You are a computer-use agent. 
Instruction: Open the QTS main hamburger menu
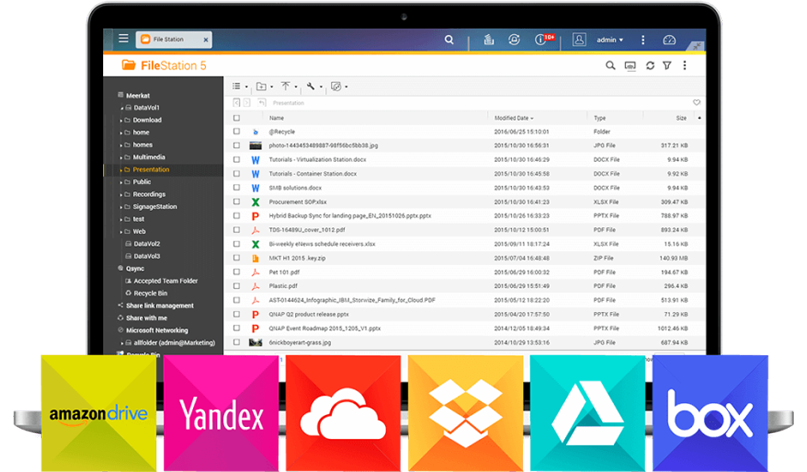(x=123, y=38)
